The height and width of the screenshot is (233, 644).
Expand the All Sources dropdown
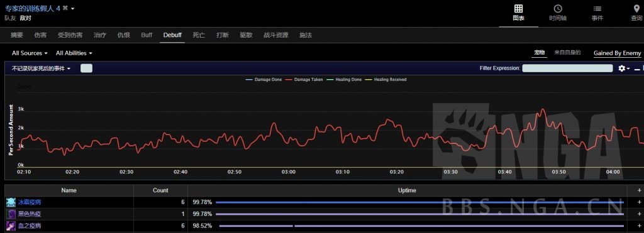point(30,53)
